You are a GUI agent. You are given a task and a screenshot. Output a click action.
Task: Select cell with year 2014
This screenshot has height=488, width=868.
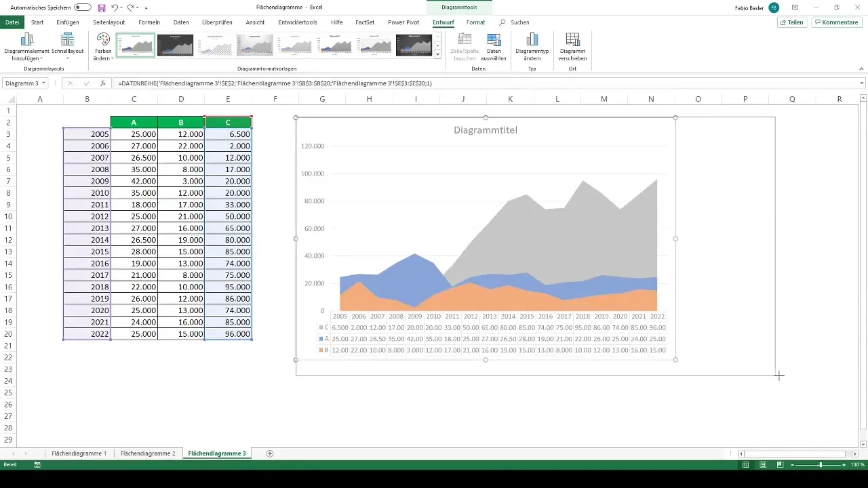coord(87,241)
